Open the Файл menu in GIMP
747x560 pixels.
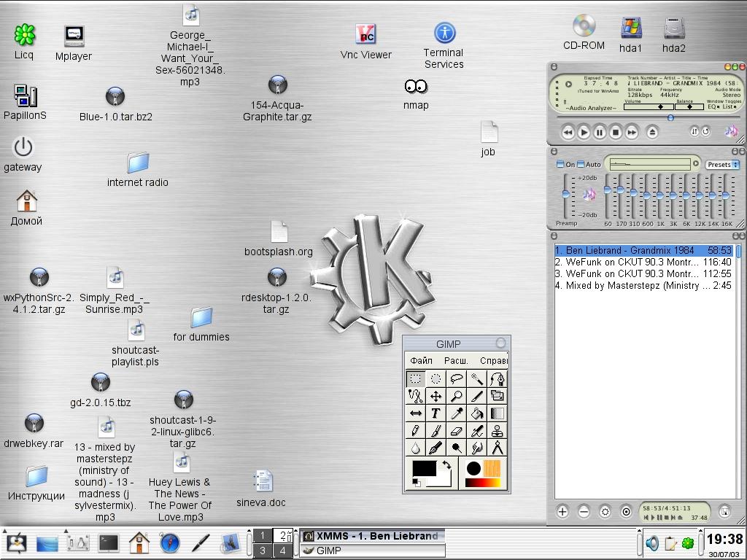(x=421, y=360)
